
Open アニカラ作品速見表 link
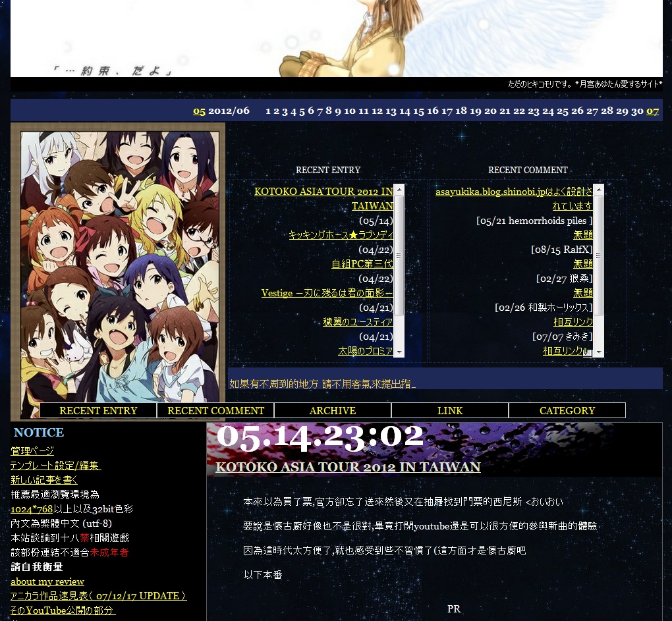point(99,596)
